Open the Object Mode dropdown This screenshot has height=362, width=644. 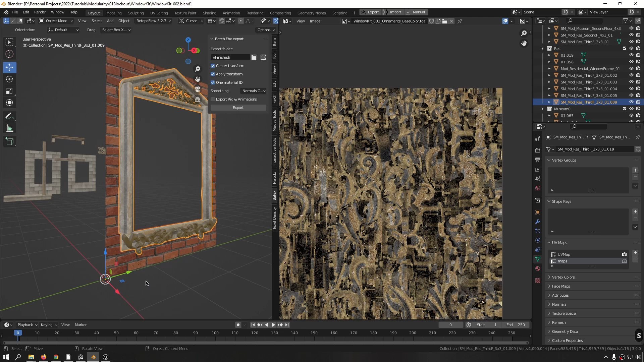pos(56,21)
